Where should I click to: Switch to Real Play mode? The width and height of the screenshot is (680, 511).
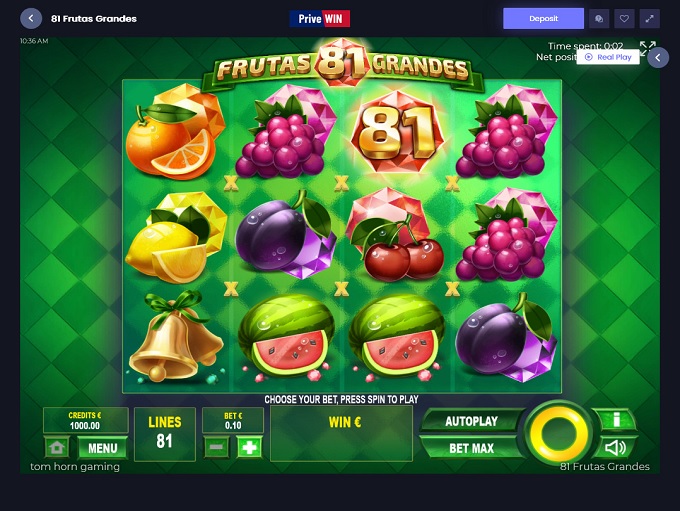[608, 57]
